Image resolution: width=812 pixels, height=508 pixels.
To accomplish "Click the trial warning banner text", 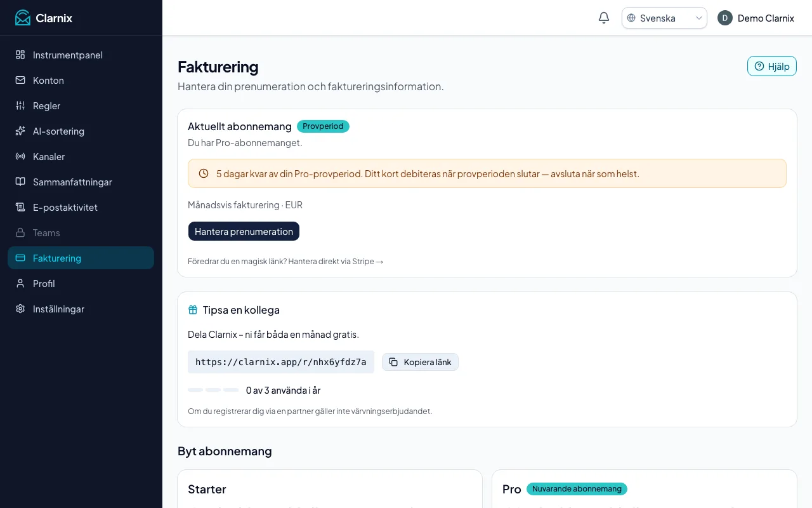I will (428, 173).
